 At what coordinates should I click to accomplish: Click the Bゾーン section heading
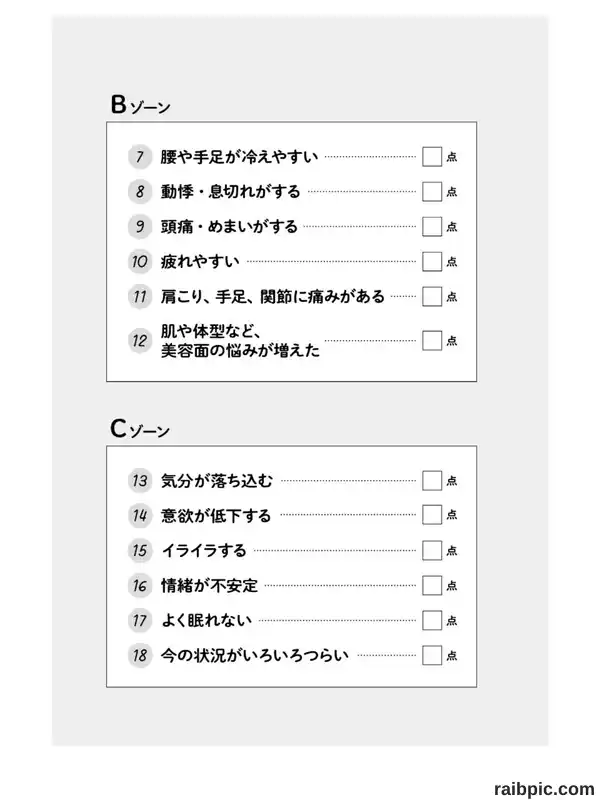pyautogui.click(x=140, y=105)
